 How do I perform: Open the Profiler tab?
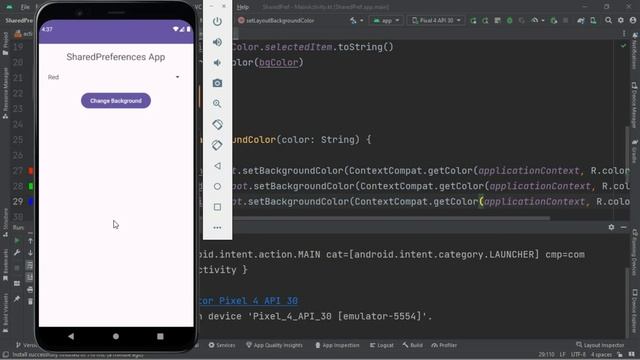click(444, 345)
